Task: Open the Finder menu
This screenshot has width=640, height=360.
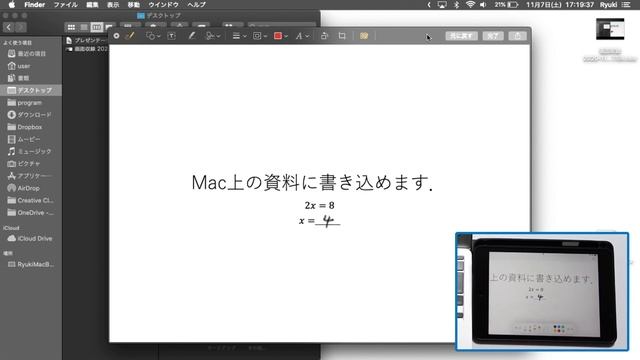Action: tap(34, 4)
